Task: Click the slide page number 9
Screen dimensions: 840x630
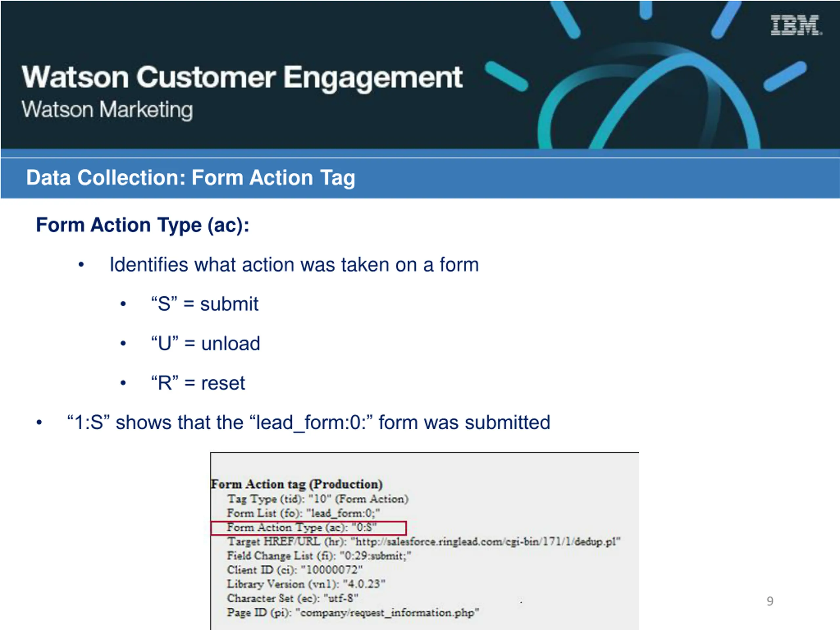Action: click(x=770, y=601)
